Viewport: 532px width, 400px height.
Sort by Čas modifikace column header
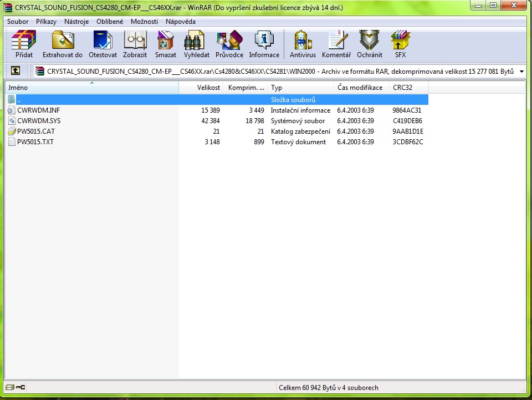(x=361, y=88)
